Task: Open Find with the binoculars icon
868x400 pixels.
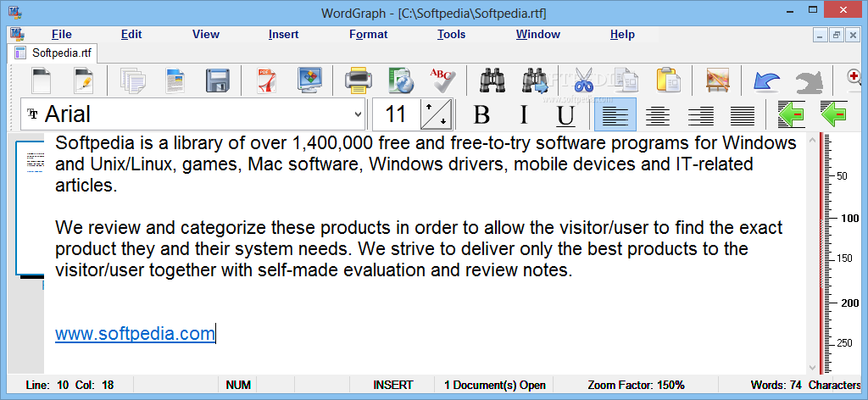Action: click(x=492, y=81)
